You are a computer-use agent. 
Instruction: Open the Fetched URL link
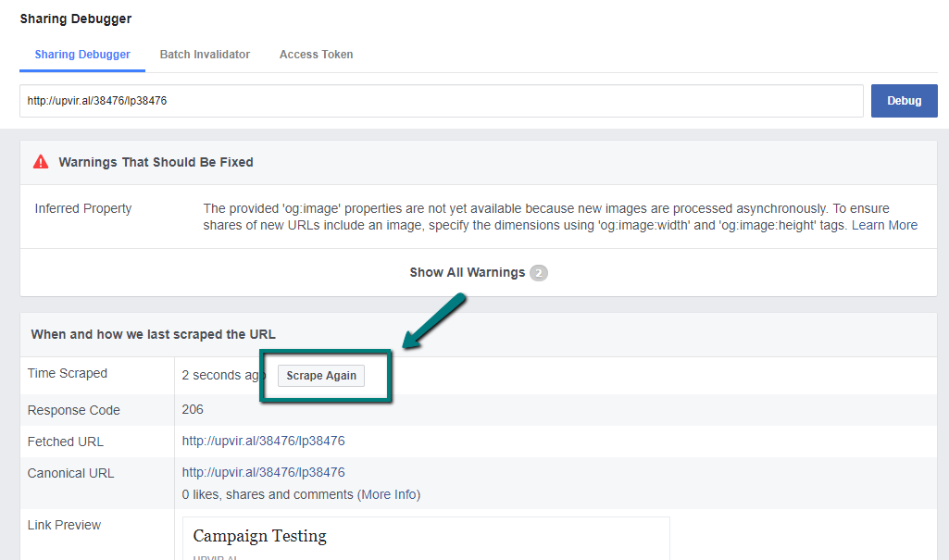pos(263,441)
